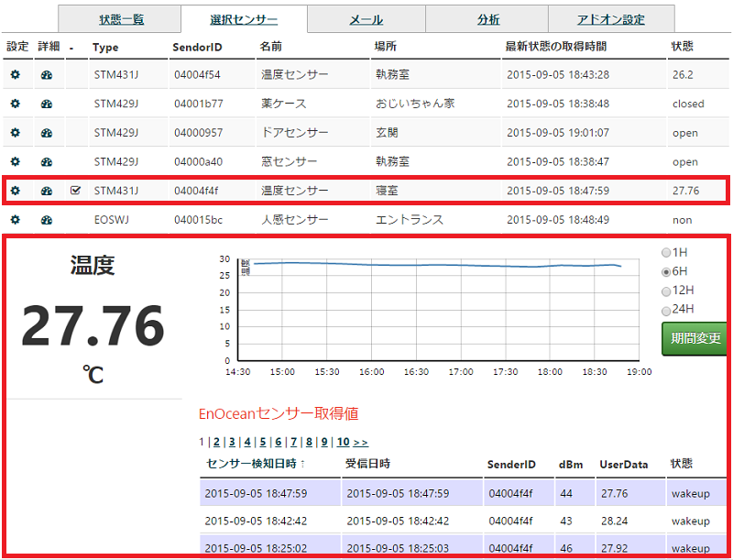Image resolution: width=733 pixels, height=560 pixels.
Task: Open settings gear for 薬ケース sensor row
Action: coord(15,104)
